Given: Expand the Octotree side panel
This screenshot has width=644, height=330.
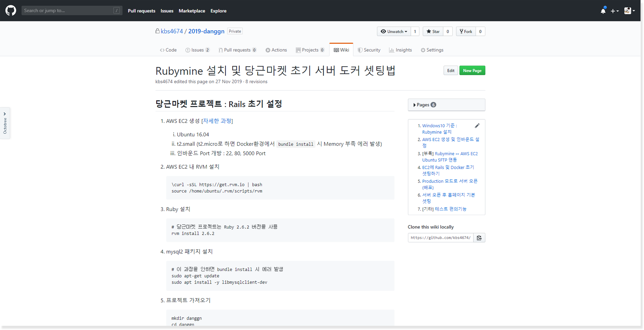Looking at the screenshot, I should point(5,123).
